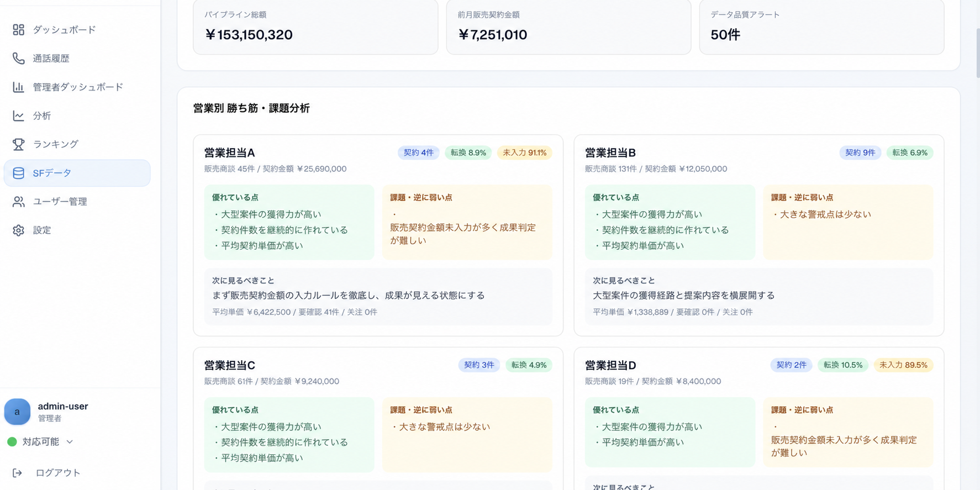Viewport: 980px width, 490px height.
Task: Click the bar chart icon for 管理者ダッシュボード
Action: click(x=18, y=87)
